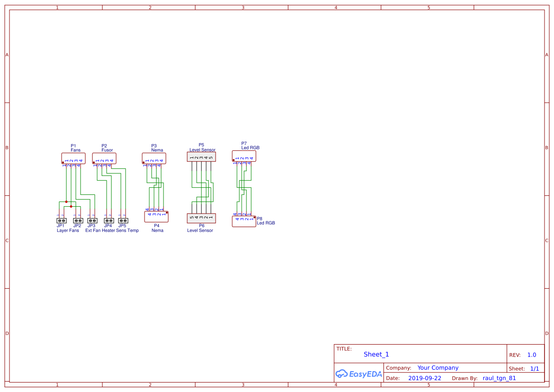Screen dimensions: 554x392
Task: Select the P7 Led RGB connector
Action: [244, 156]
